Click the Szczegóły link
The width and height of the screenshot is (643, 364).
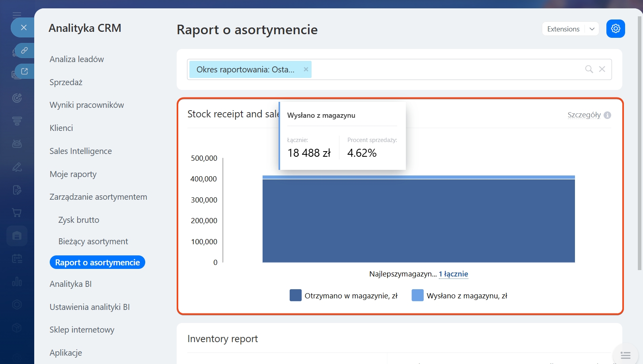(584, 115)
